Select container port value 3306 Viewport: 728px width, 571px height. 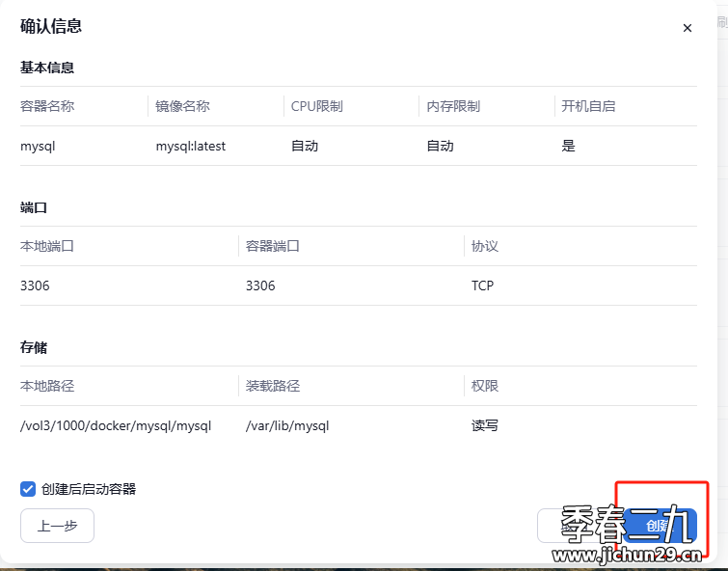(x=260, y=285)
